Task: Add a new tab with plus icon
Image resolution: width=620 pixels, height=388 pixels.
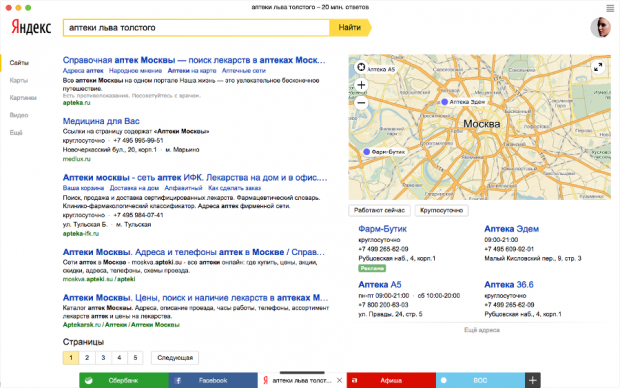Action: (x=533, y=380)
